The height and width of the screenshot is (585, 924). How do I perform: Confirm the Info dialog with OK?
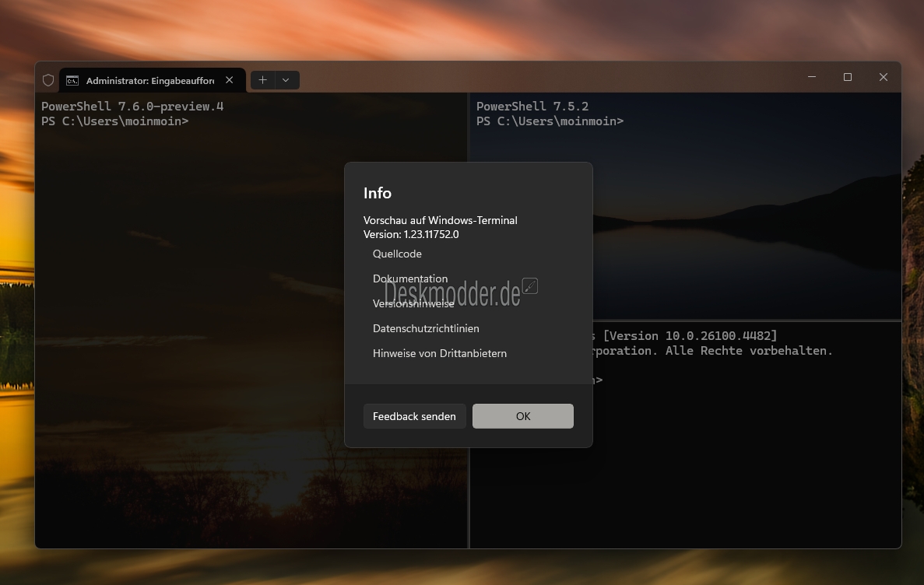(522, 416)
